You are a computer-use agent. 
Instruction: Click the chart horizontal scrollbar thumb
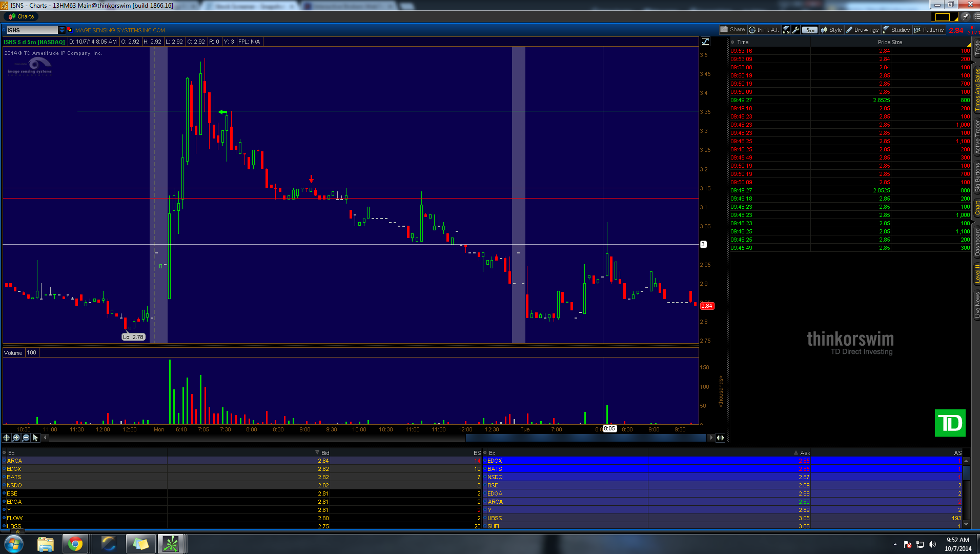coord(586,438)
